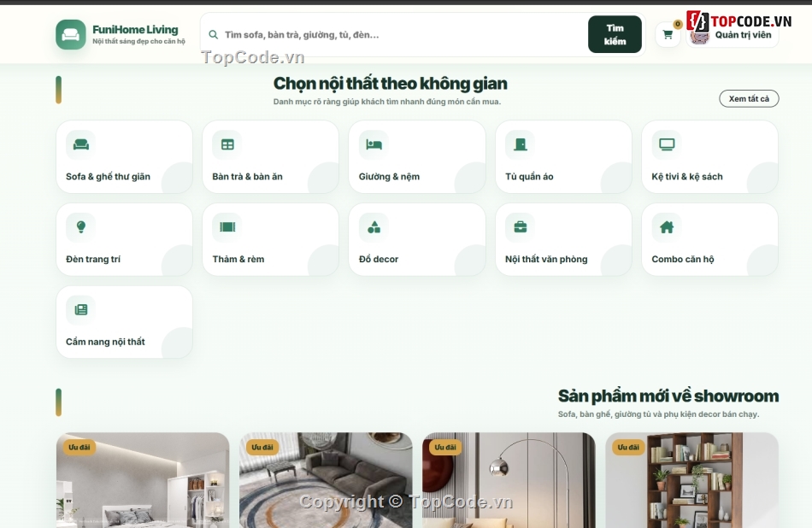The width and height of the screenshot is (812, 528).
Task: Open Bàn trà & bàn ăn category
Action: (271, 157)
